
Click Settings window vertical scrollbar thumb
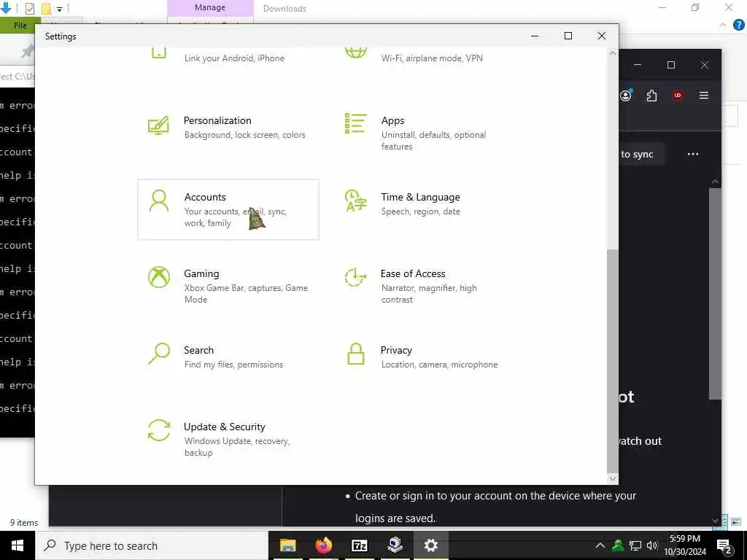613,359
